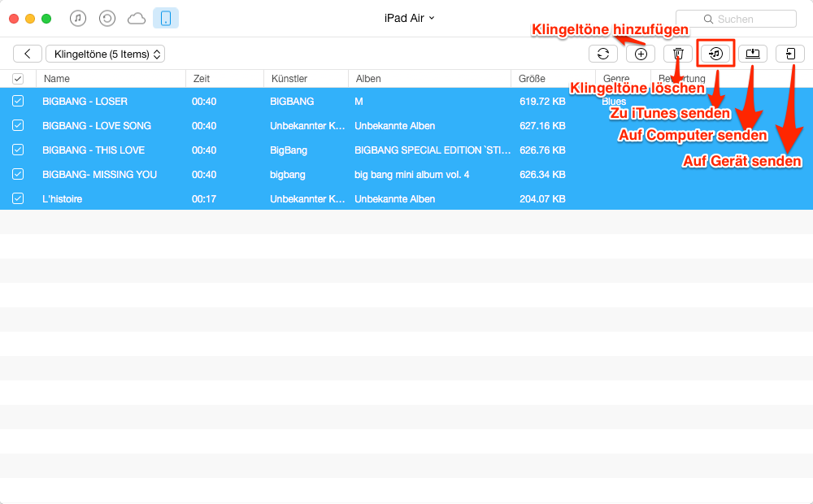Select the BIGBANG - LOSER ringtone name
This screenshot has width=813, height=504.
85,102
